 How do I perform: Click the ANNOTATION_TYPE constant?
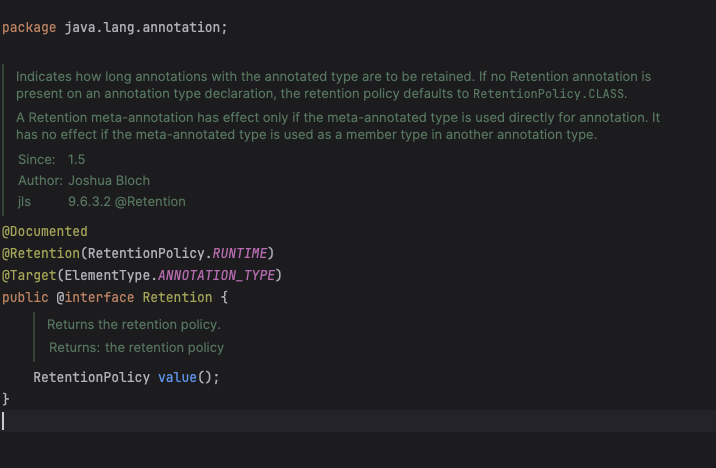coord(216,275)
